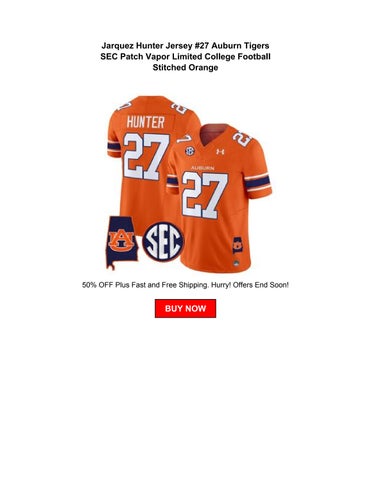The image size is (371, 480).
Task: Click the navy stripe on right sleeve
Action: tap(257, 182)
